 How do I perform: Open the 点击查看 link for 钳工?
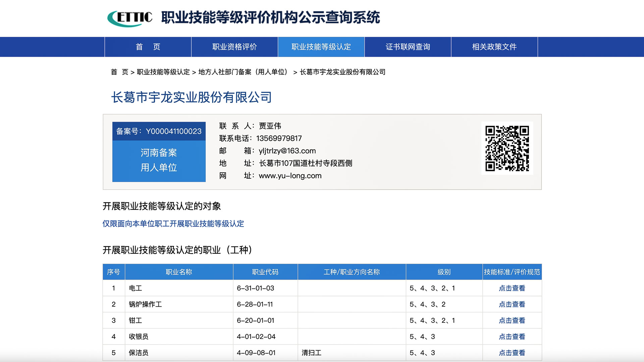512,320
